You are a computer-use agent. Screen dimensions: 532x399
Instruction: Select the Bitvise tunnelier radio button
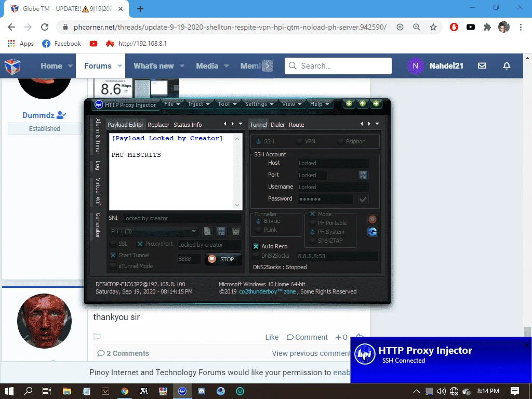click(259, 221)
